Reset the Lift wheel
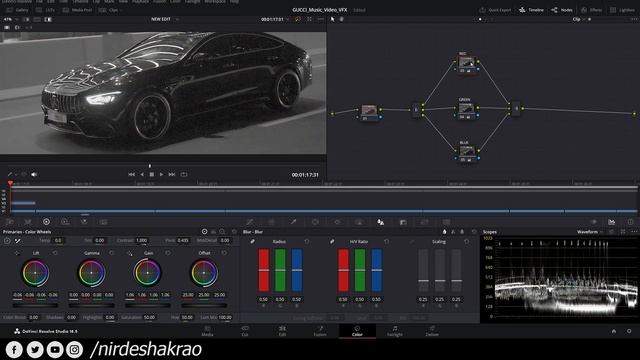The height and width of the screenshot is (360, 640). point(55,253)
